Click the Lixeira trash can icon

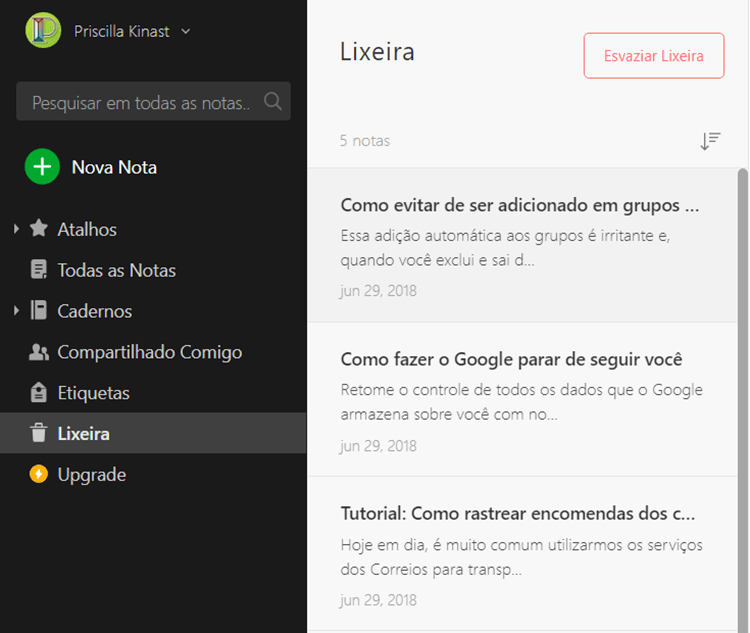39,434
